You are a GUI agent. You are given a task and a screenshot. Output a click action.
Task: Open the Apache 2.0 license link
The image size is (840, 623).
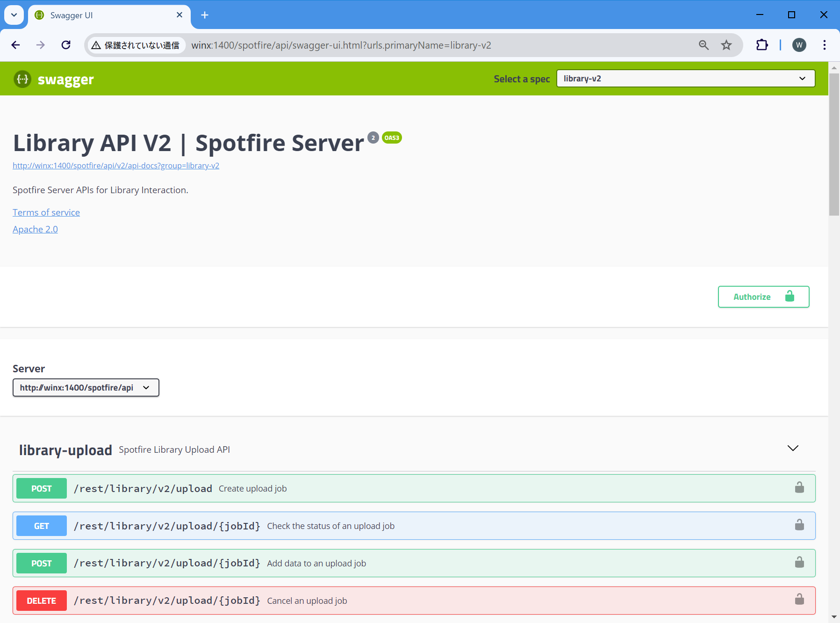click(x=35, y=229)
